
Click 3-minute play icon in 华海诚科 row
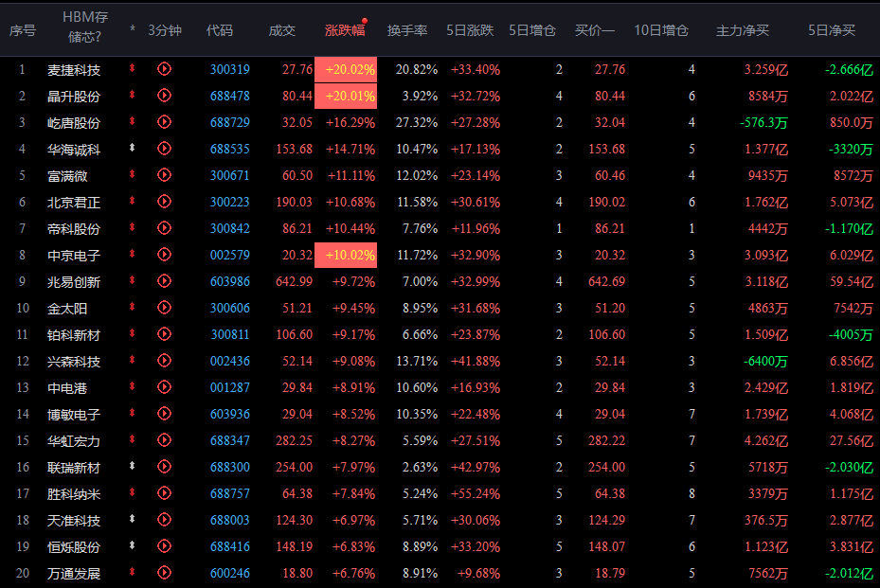coord(164,149)
